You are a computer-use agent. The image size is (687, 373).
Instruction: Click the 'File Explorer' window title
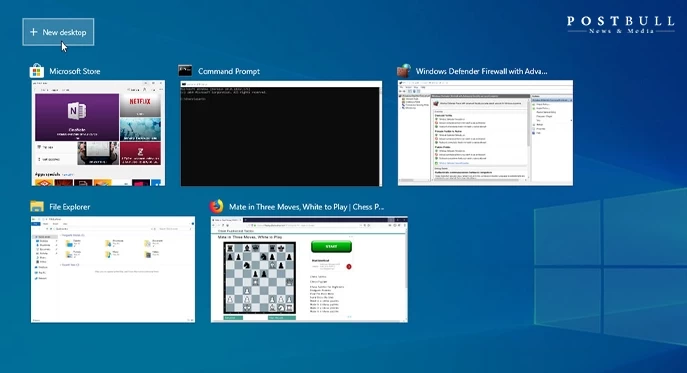(x=70, y=207)
